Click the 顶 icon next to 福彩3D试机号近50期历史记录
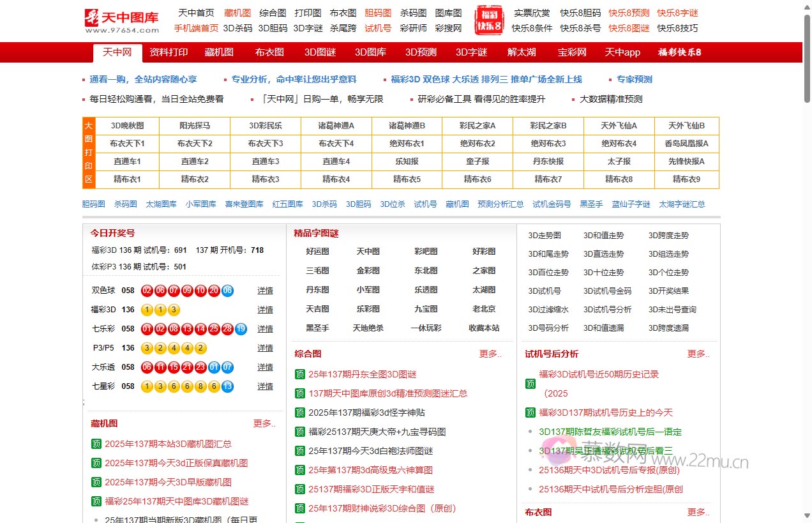The image size is (812, 523). pos(530,384)
